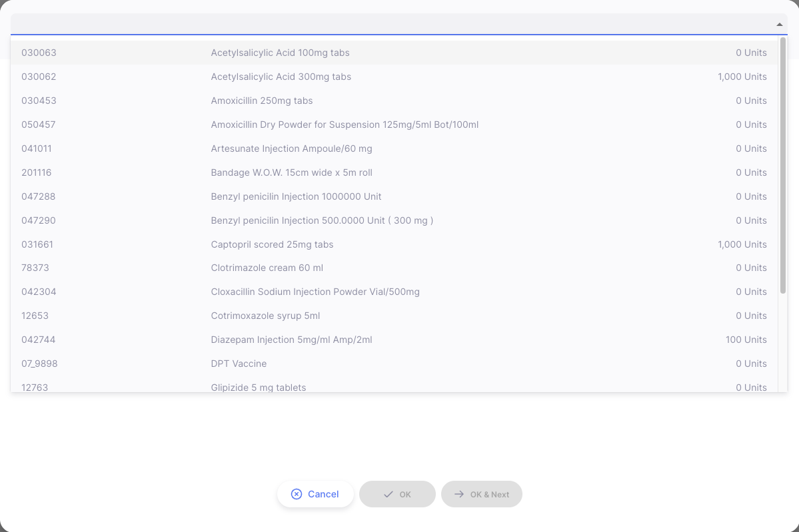
Task: Choose Bandage W.O.W. 15cm wide roll
Action: click(395, 172)
